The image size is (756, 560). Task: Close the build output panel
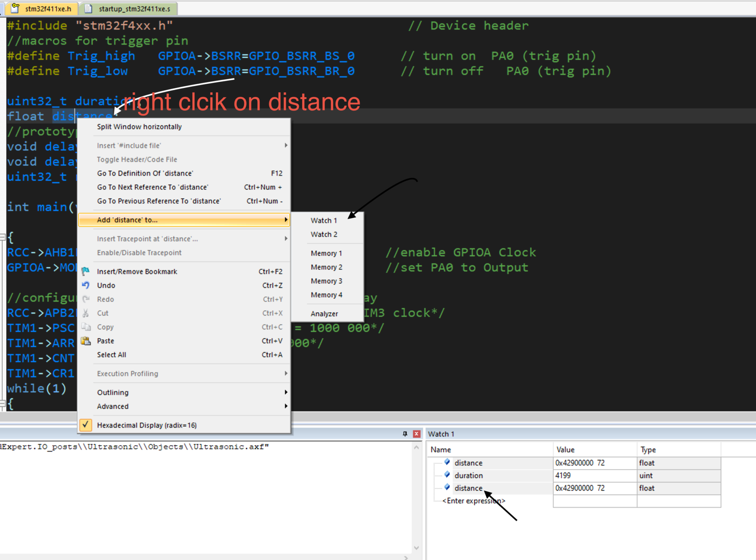click(416, 434)
